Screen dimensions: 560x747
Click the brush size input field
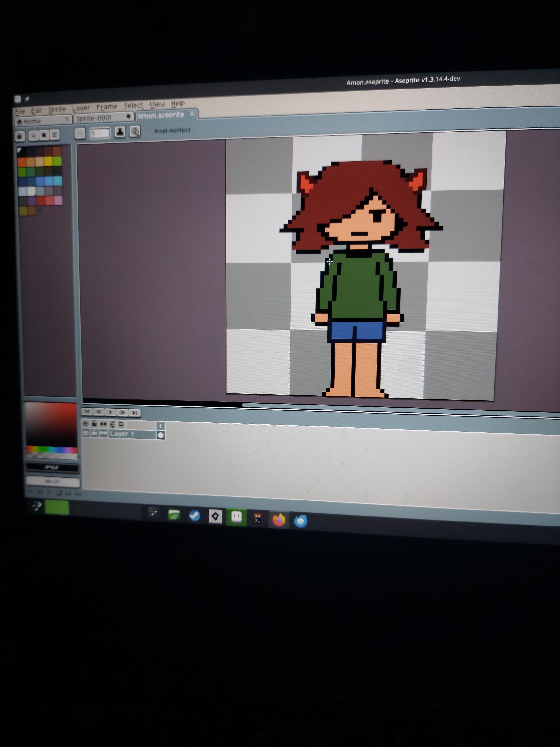(x=100, y=133)
